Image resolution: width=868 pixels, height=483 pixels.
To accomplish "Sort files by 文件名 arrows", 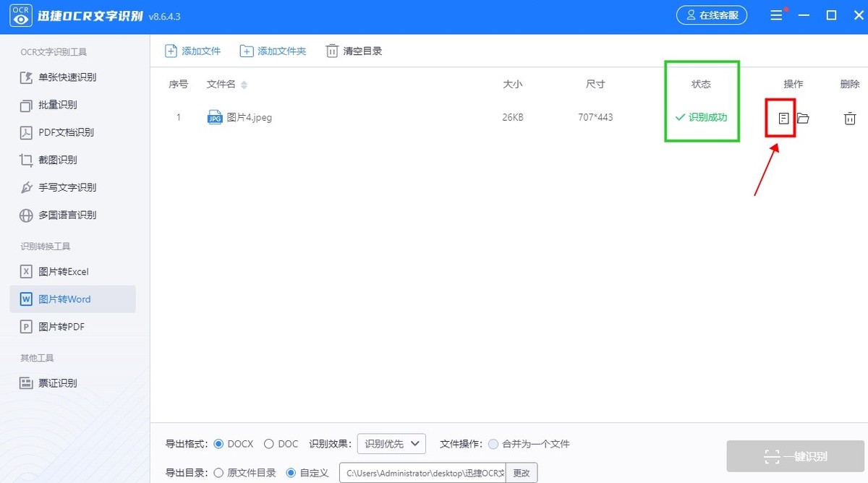I will [244, 85].
